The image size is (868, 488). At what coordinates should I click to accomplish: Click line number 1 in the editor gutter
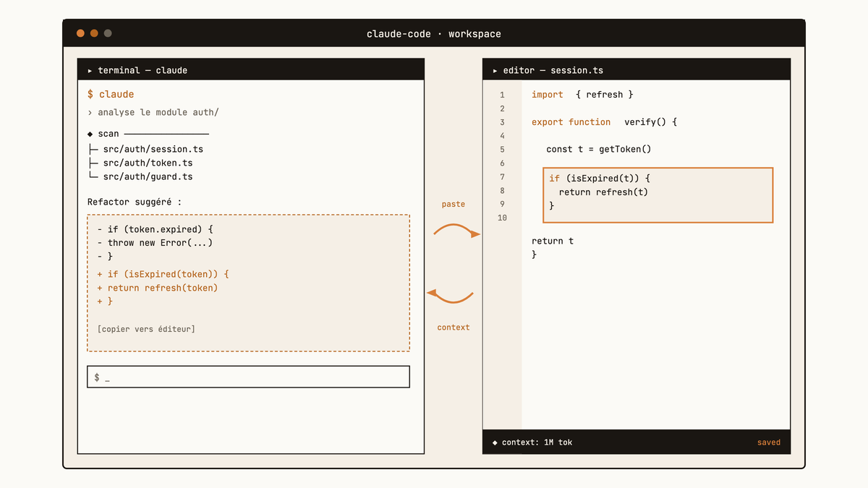pos(502,95)
